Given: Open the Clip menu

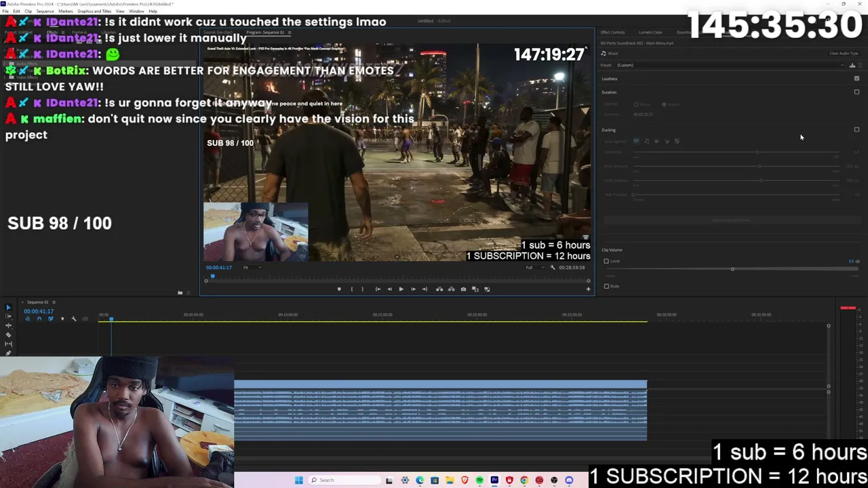Looking at the screenshot, I should [x=28, y=12].
